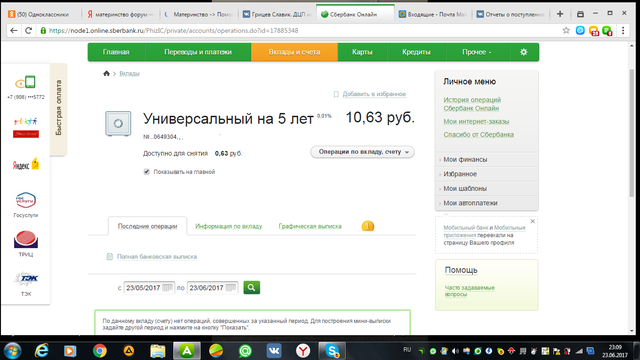Open Полная банковская выписка link
640x360 pixels.
(x=157, y=256)
